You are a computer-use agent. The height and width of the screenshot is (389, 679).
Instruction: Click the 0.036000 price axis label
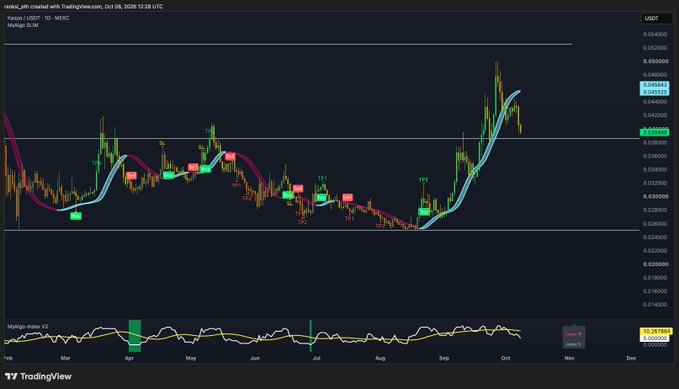655,156
